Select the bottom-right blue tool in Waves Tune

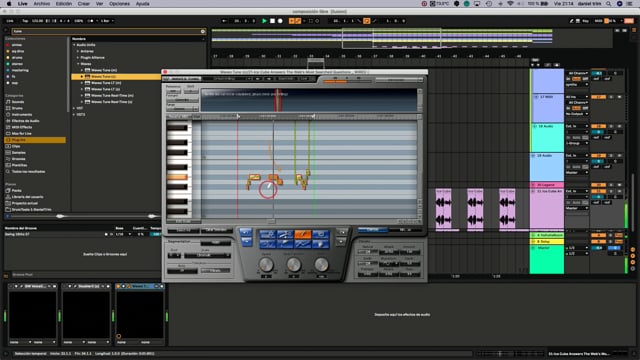point(320,244)
